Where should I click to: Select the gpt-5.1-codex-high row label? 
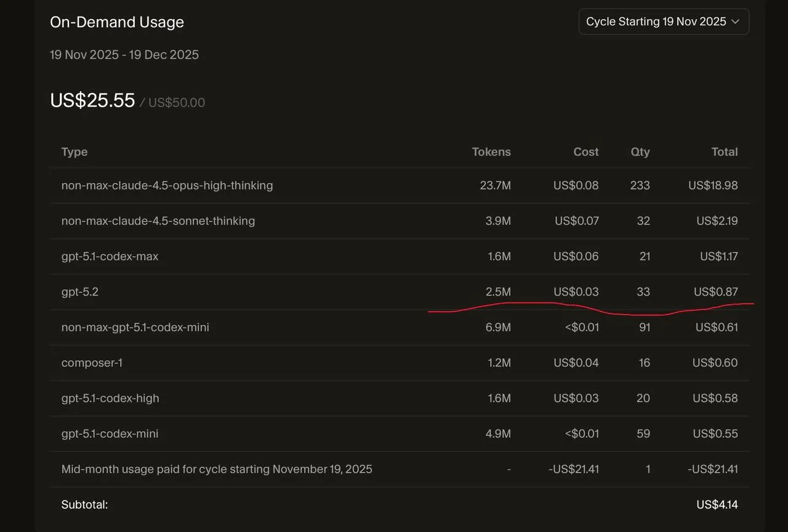(110, 398)
